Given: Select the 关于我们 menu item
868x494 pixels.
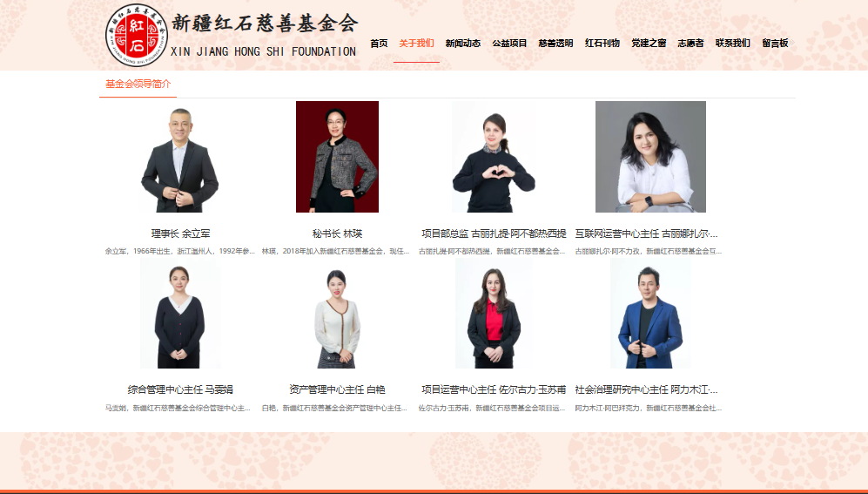Looking at the screenshot, I should [416, 44].
